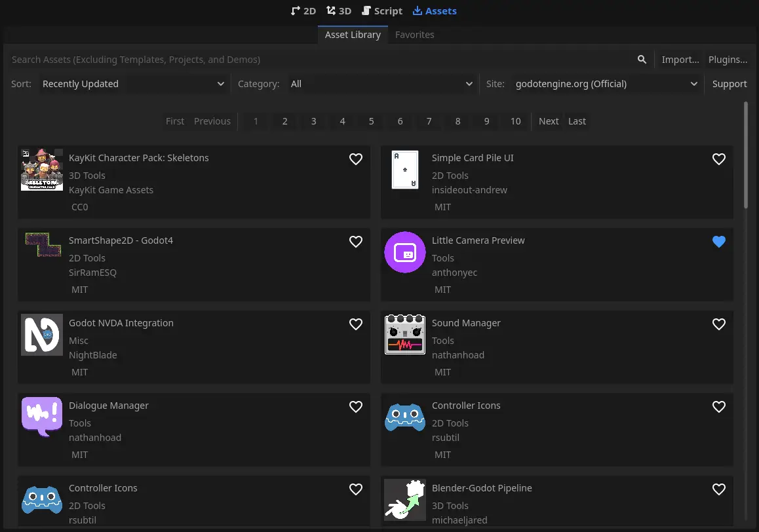Unfavorite Little Camera Preview
This screenshot has width=759, height=532.
click(719, 242)
